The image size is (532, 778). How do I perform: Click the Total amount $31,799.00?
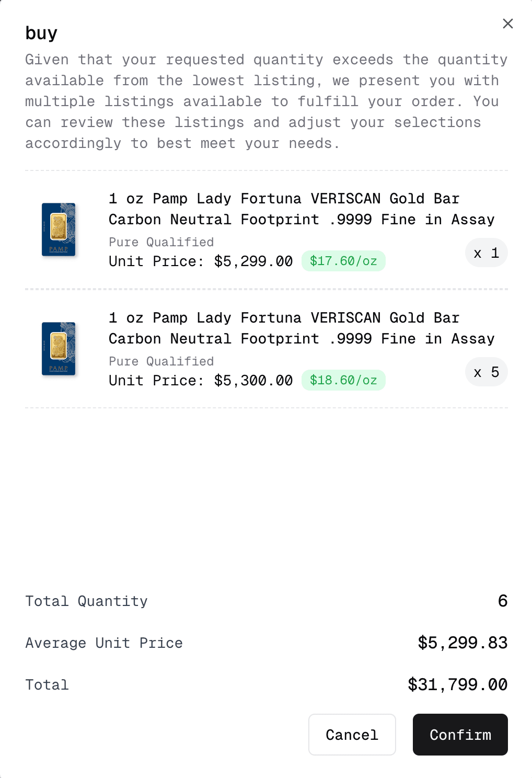[457, 684]
